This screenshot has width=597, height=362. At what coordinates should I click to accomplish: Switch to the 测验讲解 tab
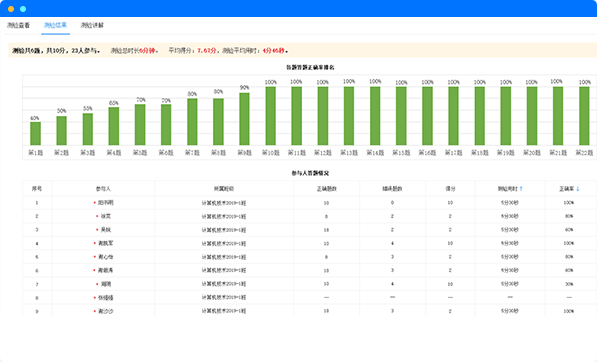click(92, 25)
